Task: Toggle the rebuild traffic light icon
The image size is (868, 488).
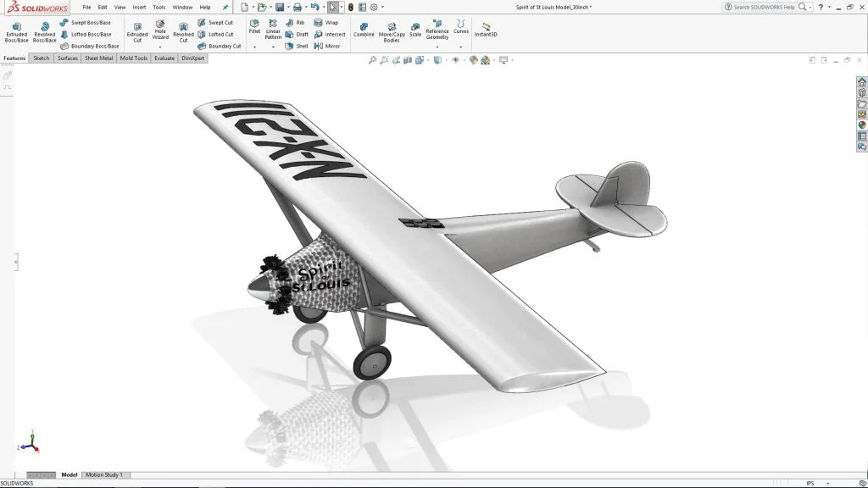Action: [351, 7]
